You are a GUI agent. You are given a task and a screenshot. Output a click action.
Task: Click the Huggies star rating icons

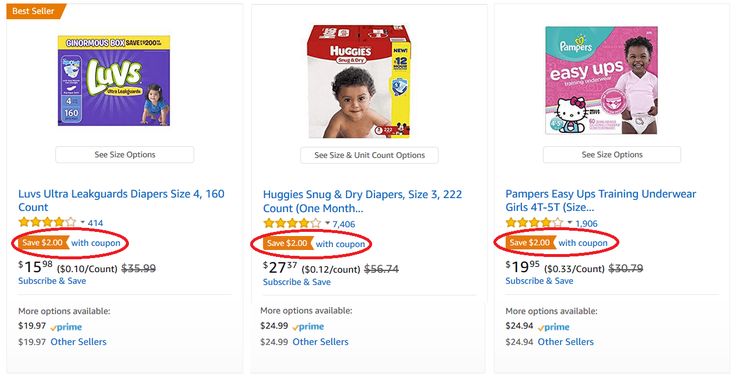[292, 223]
